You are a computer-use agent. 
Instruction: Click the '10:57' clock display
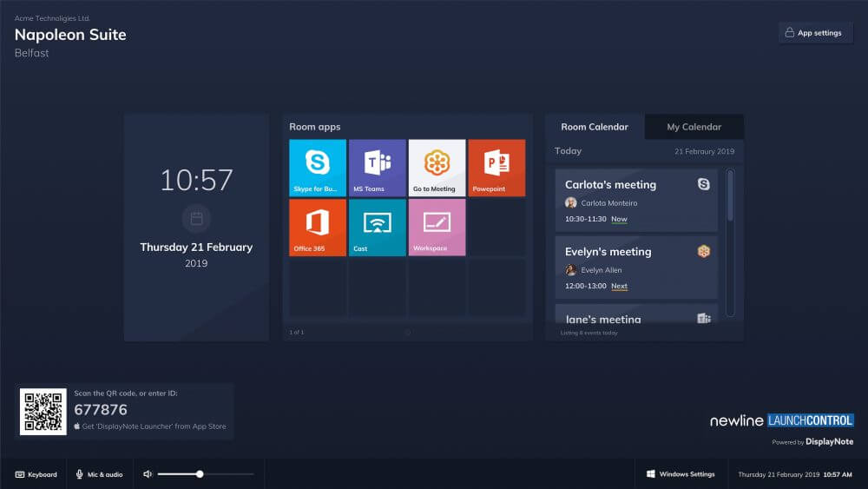click(196, 180)
